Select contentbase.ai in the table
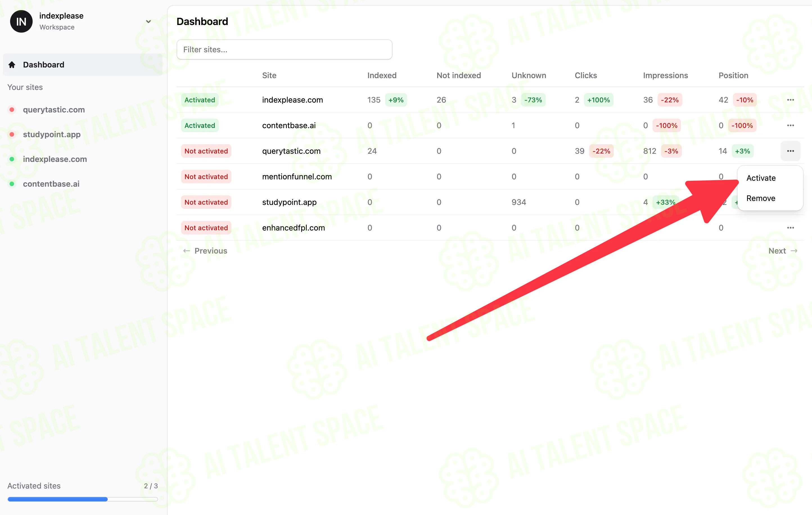The height and width of the screenshot is (515, 812). [289, 125]
